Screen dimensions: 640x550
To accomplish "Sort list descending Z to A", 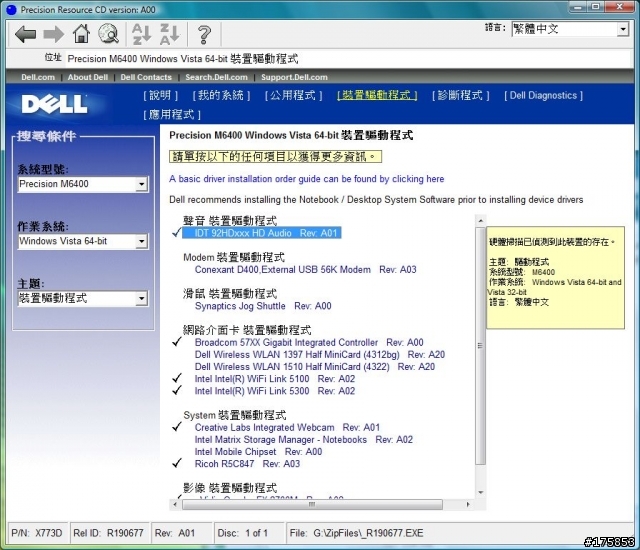I will (169, 34).
